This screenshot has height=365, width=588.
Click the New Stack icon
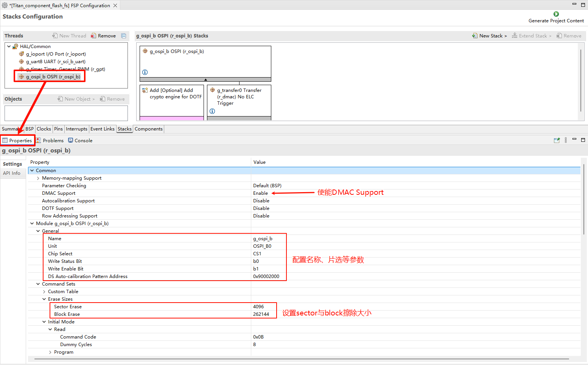pyautogui.click(x=474, y=36)
